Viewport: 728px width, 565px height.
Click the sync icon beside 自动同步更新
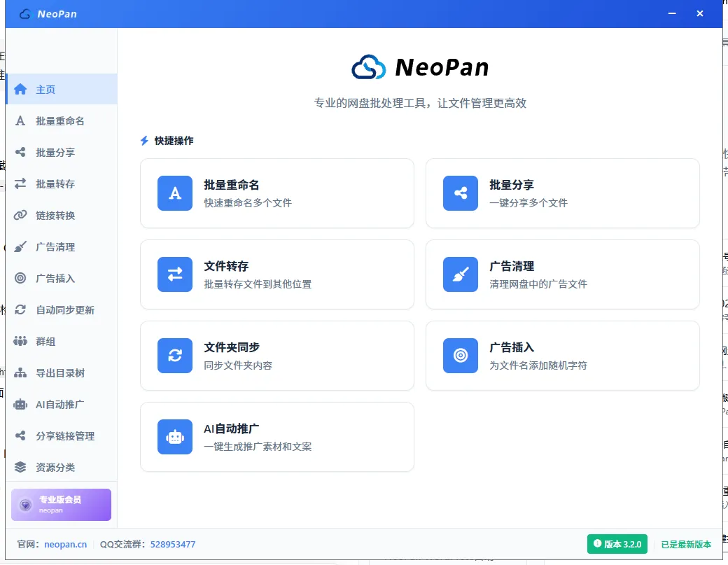[20, 309]
